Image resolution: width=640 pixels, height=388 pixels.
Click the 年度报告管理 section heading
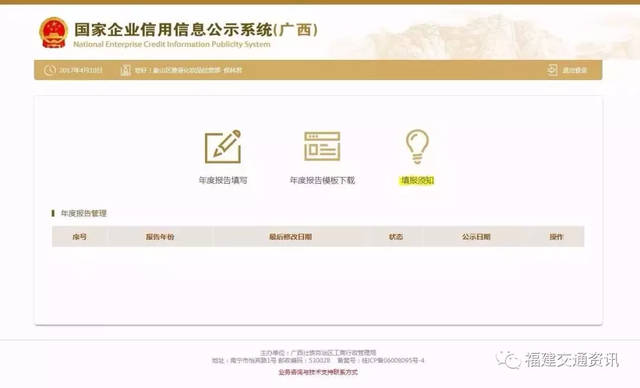[84, 213]
